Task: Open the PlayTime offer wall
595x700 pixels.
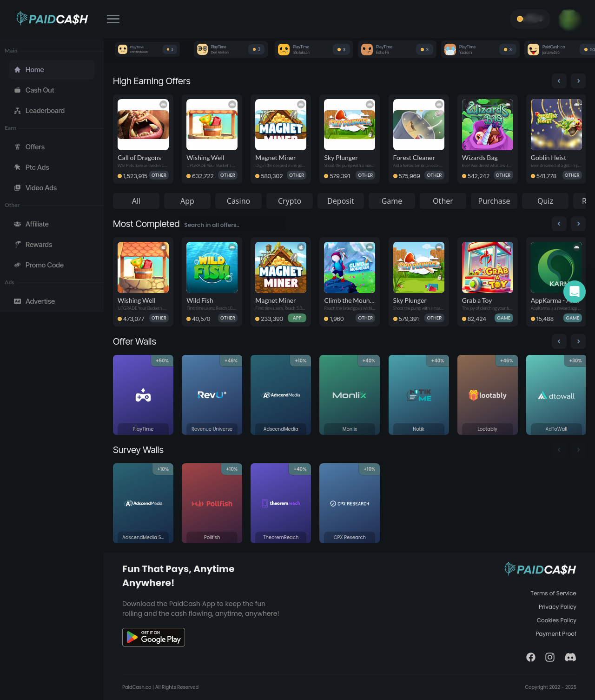Action: point(143,395)
